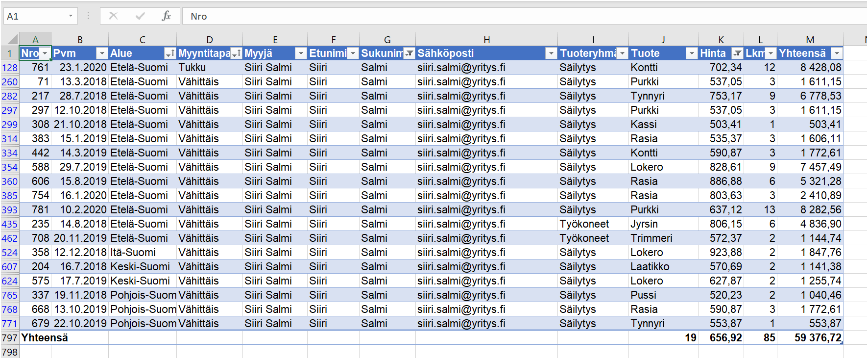Open the Tuoteryhmä column filter dropdown
The height and width of the screenshot is (359, 868).
(622, 53)
